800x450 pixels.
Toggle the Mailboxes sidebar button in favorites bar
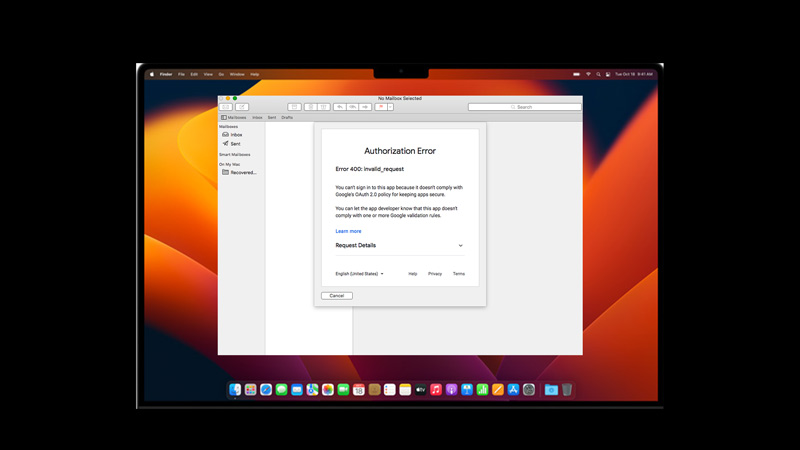tap(234, 117)
